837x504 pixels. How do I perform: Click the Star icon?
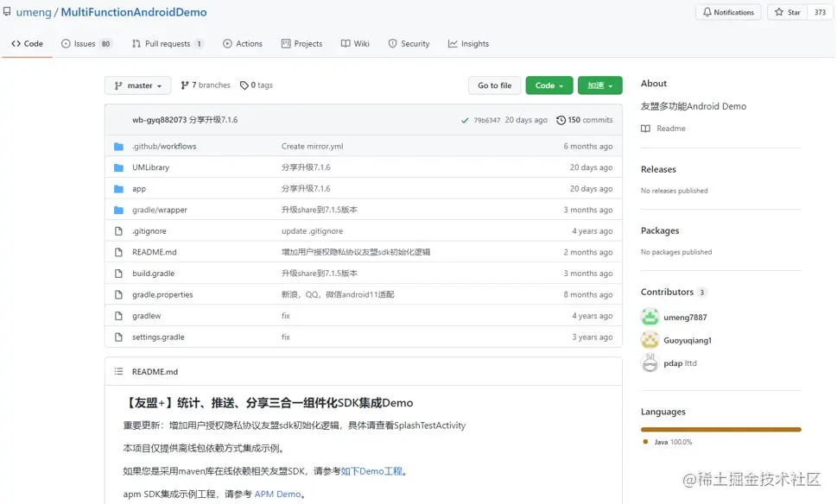coord(779,12)
